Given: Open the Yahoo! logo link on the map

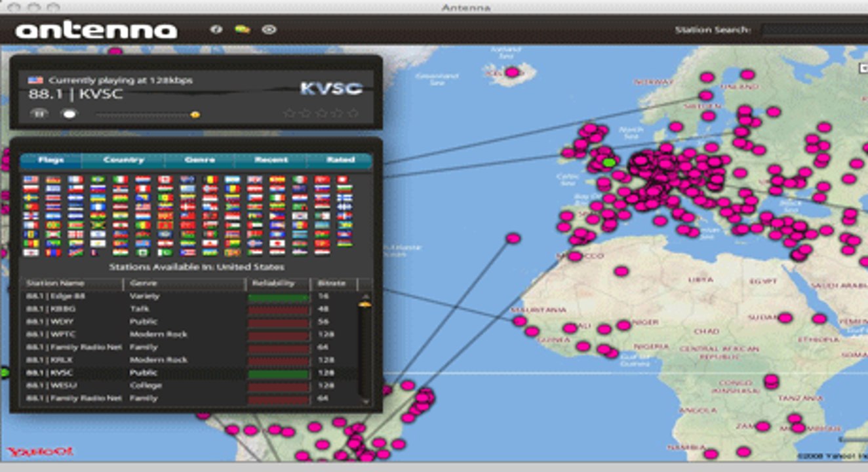Looking at the screenshot, I should tap(40, 452).
